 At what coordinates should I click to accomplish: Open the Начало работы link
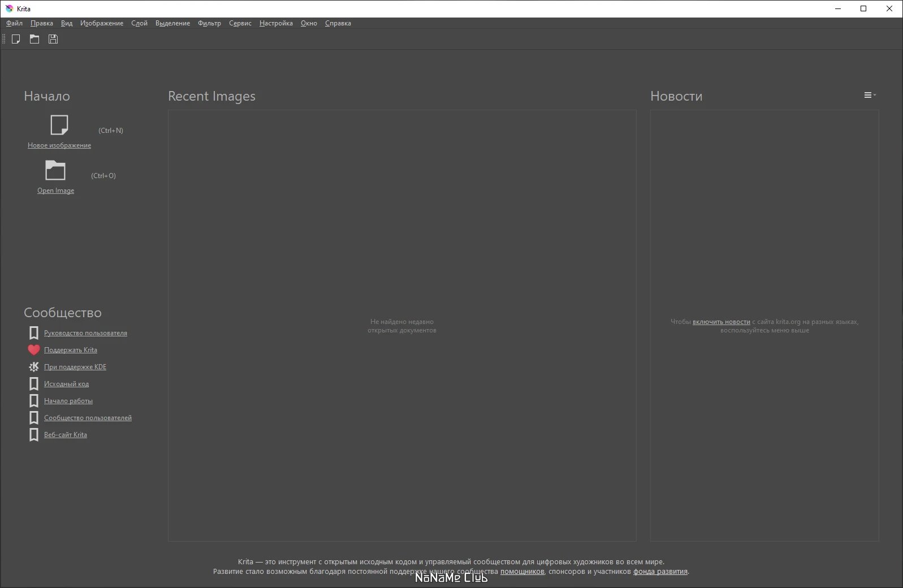(x=68, y=401)
